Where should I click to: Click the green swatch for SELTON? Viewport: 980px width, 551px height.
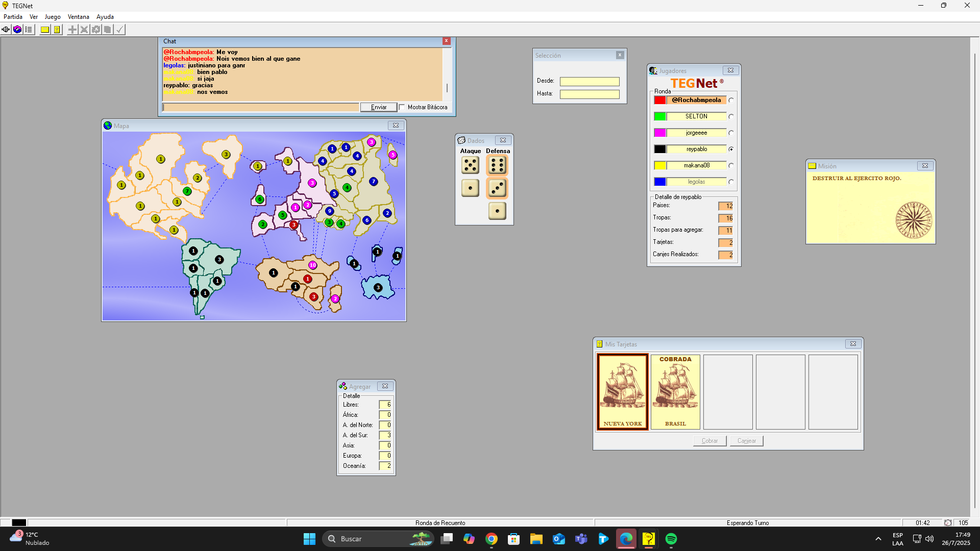tap(660, 116)
